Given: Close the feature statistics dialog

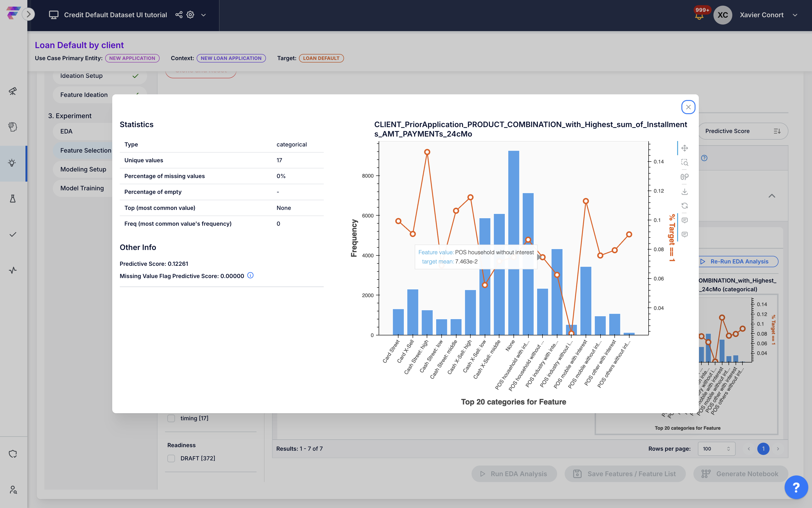Looking at the screenshot, I should [x=688, y=107].
